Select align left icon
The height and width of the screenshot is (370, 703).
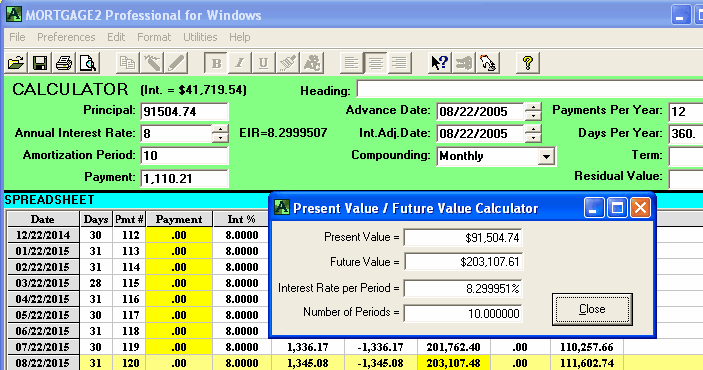click(351, 63)
